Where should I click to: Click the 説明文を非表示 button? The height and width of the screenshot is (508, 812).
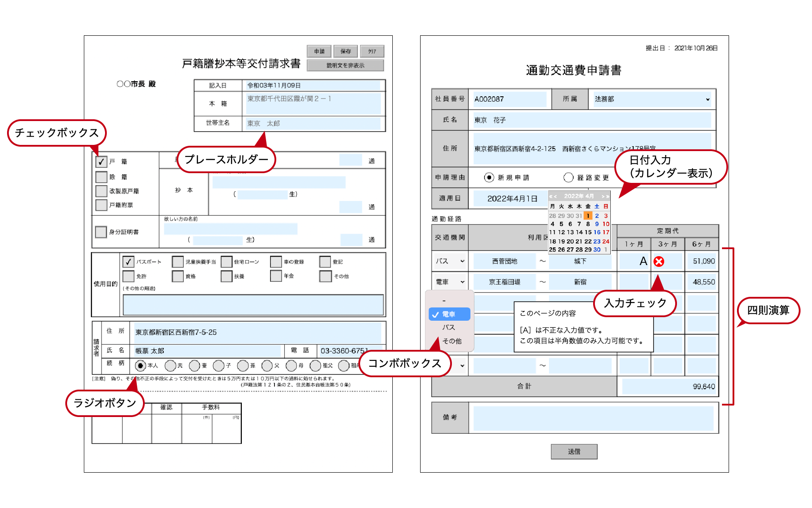point(346,65)
